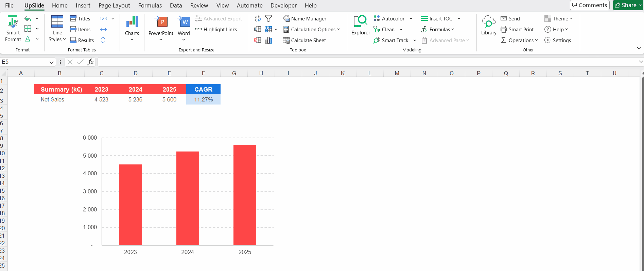The width and height of the screenshot is (644, 271).
Task: Click the Word export icon
Action: 184,22
